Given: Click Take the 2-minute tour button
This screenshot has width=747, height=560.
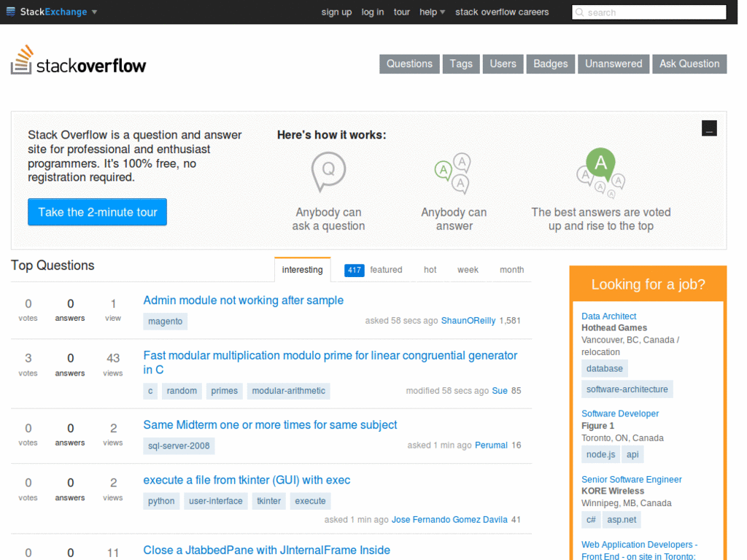Looking at the screenshot, I should tap(97, 212).
